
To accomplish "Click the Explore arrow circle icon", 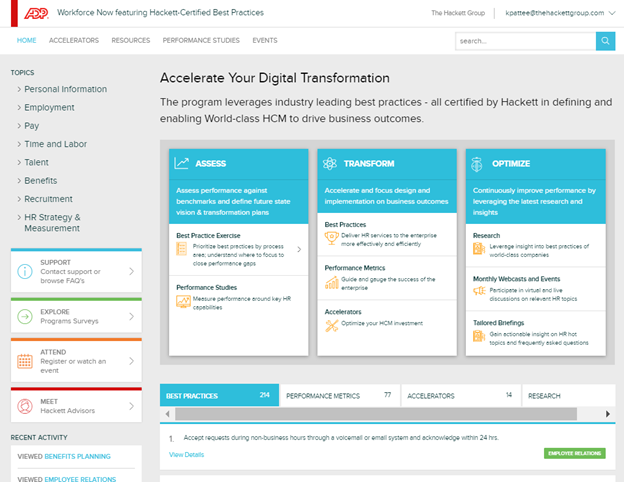I will (25, 316).
